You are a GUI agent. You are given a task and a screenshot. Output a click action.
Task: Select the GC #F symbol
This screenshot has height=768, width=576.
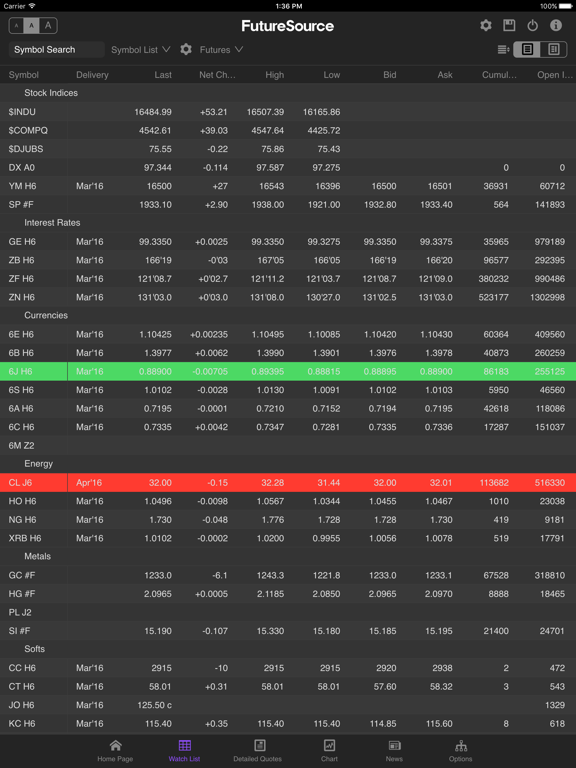click(22, 575)
